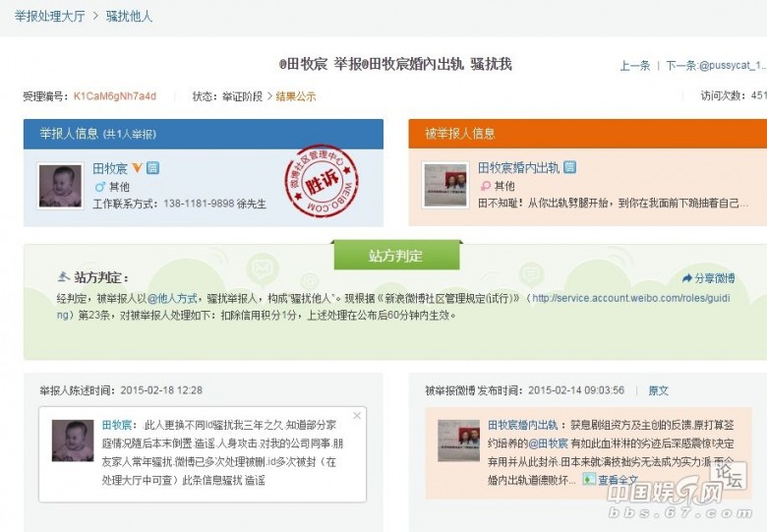Open 原文 link of reported weibo
The height and width of the screenshot is (532, 767).
coord(658,390)
